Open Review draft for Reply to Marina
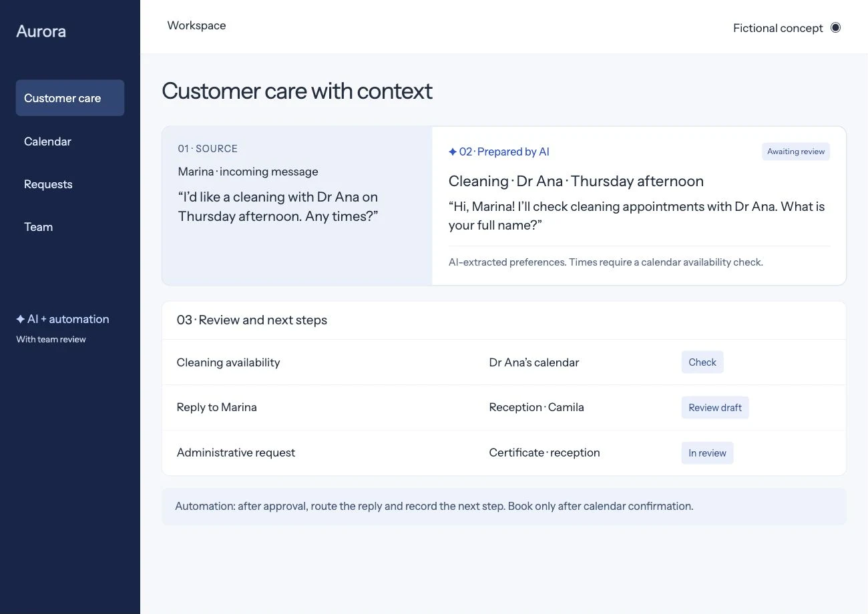868x614 pixels. [715, 408]
